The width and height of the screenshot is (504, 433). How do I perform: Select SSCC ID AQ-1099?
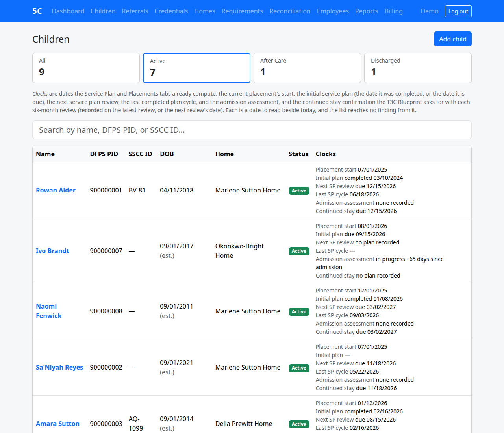click(136, 424)
